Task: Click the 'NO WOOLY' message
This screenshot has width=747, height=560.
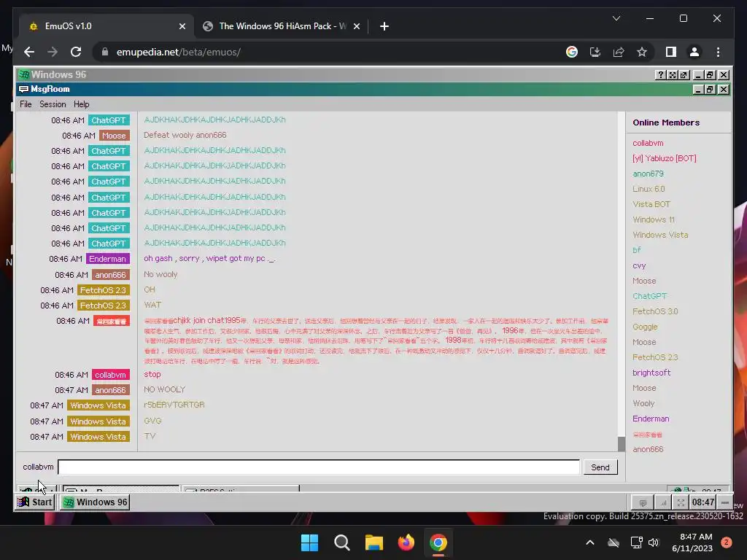Action: pos(164,389)
